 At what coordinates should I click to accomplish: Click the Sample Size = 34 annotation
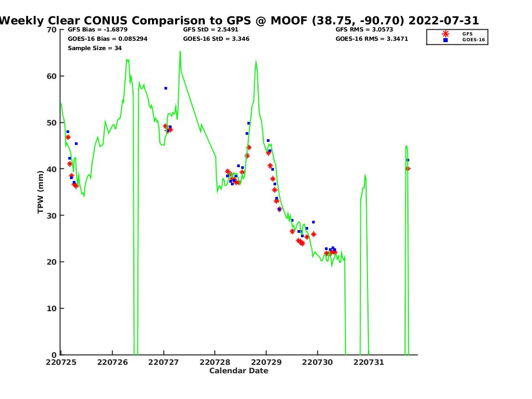coord(94,48)
